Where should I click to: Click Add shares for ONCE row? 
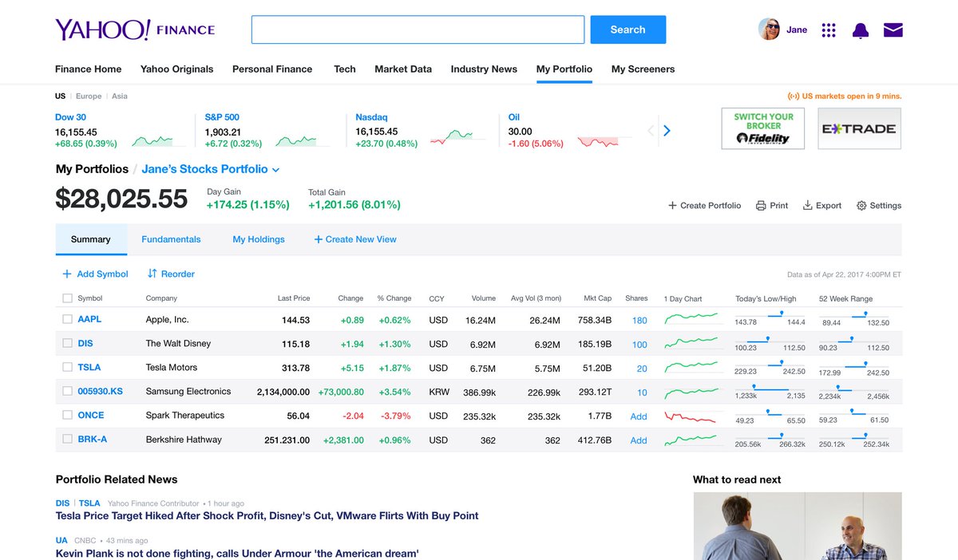(x=639, y=416)
